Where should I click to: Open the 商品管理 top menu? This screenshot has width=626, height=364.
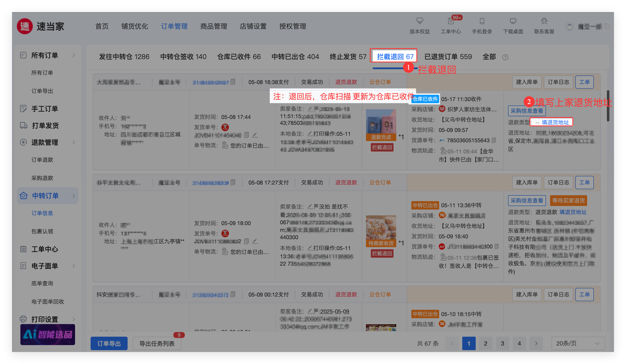point(214,26)
